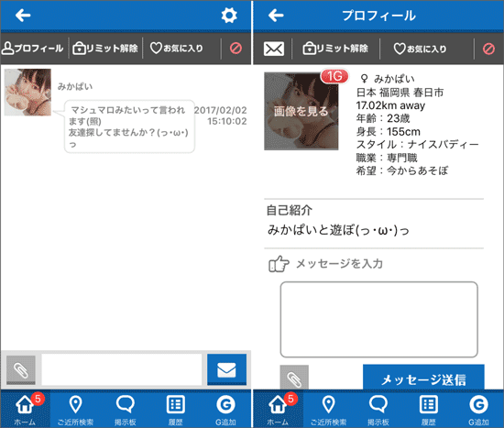Focus the profile message text area

[379, 319]
